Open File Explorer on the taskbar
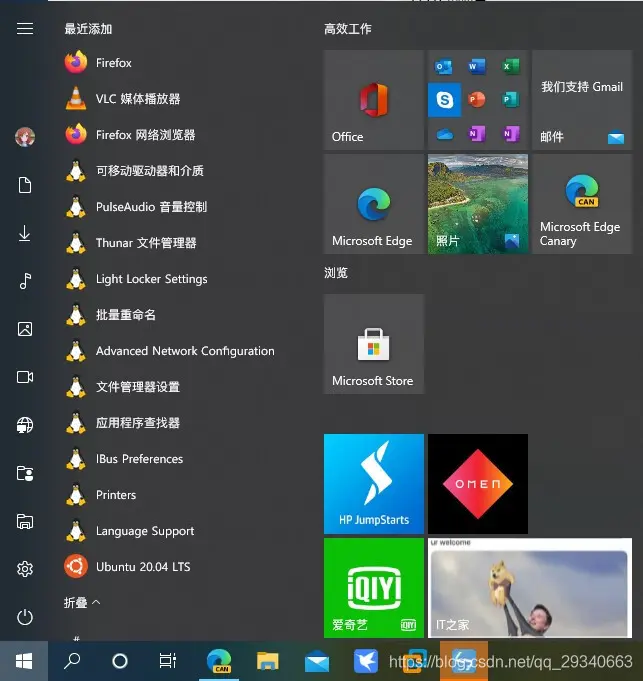643x681 pixels. [267, 661]
